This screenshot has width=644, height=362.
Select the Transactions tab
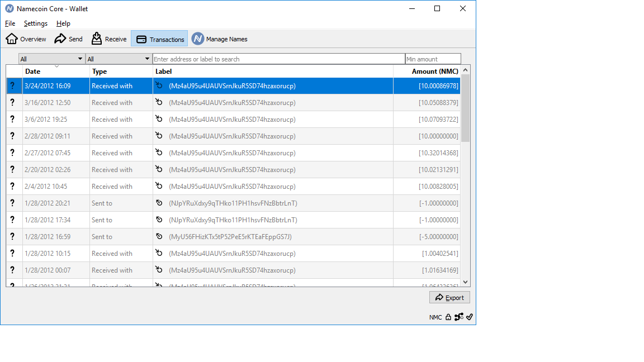pyautogui.click(x=159, y=39)
